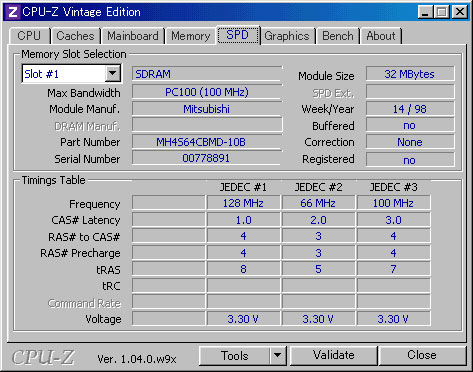Click serial number 00778891

[207, 158]
